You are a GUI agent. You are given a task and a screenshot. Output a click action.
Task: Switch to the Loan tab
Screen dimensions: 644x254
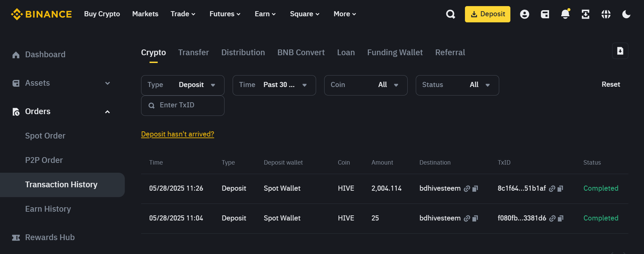[346, 52]
